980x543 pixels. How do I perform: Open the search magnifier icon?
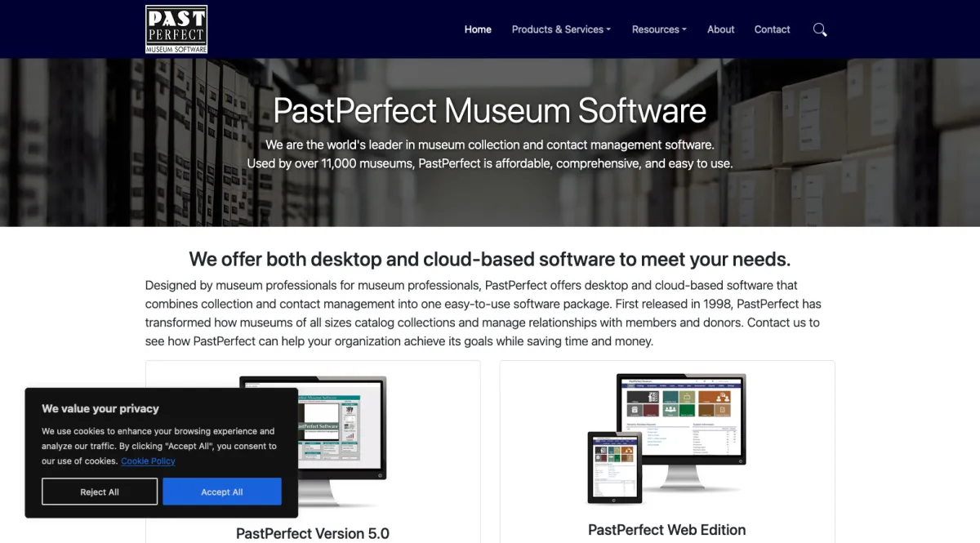(820, 29)
